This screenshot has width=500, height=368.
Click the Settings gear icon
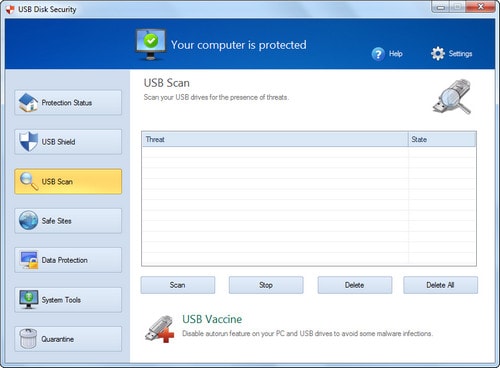coord(438,53)
